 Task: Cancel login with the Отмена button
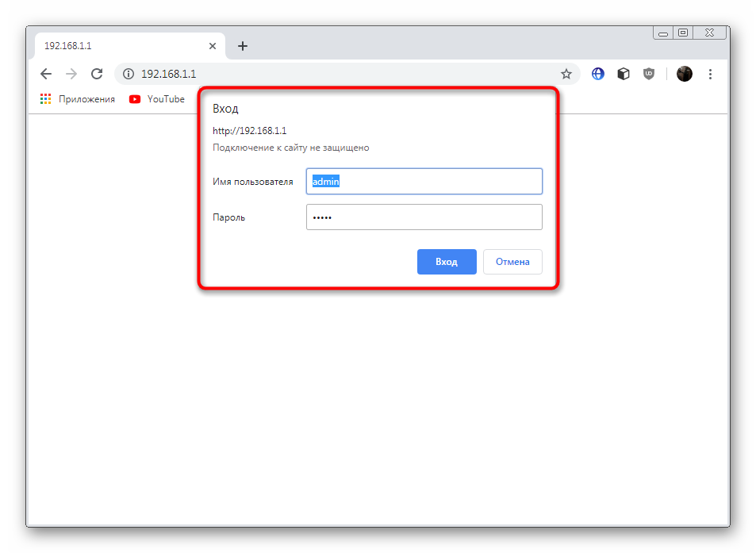(512, 262)
